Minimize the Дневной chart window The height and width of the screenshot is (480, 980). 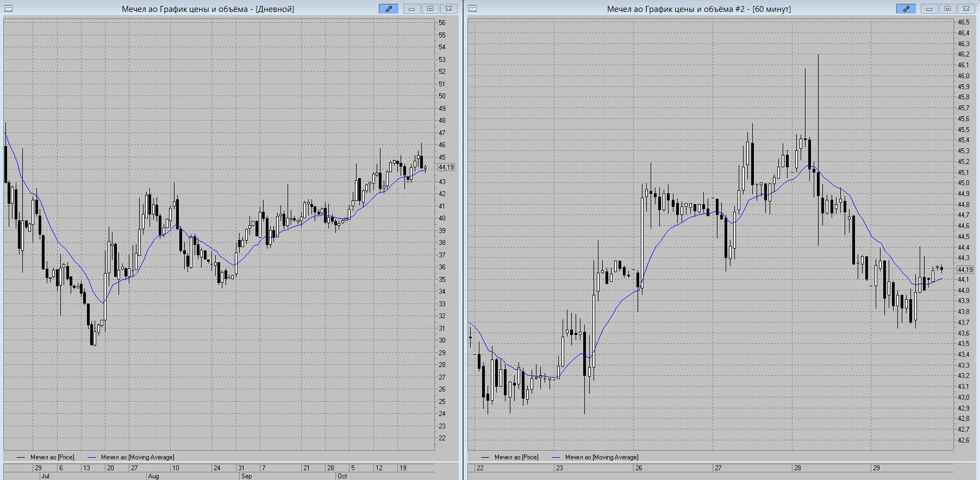411,9
